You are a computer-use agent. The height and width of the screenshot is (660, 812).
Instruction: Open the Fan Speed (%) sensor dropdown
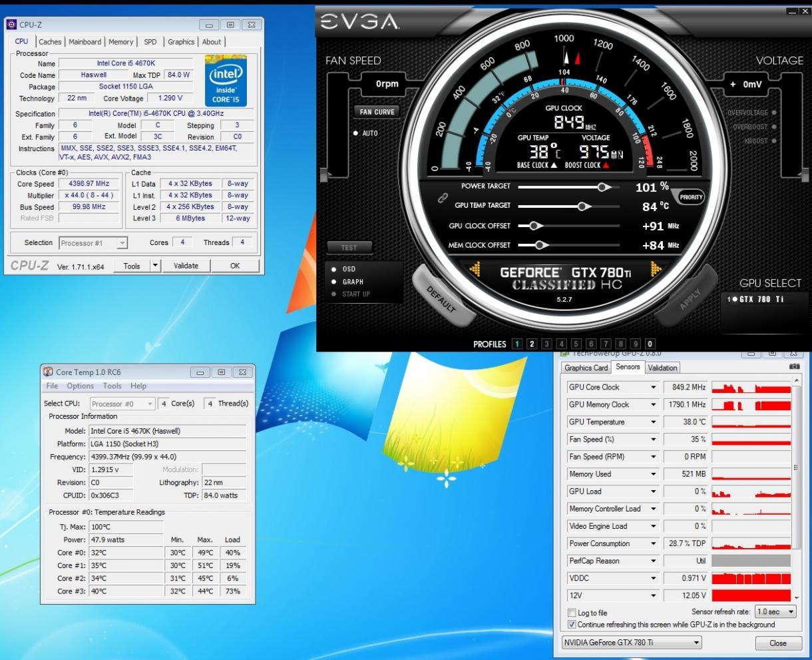click(x=653, y=439)
